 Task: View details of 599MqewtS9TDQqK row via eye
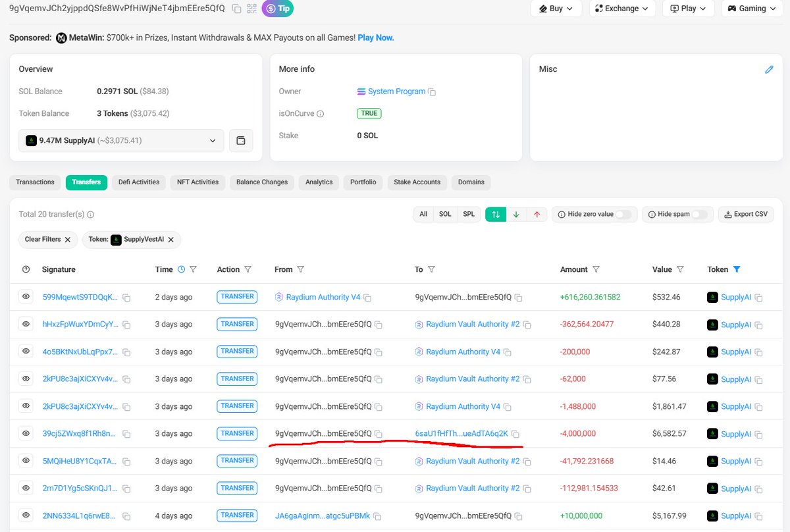point(26,297)
